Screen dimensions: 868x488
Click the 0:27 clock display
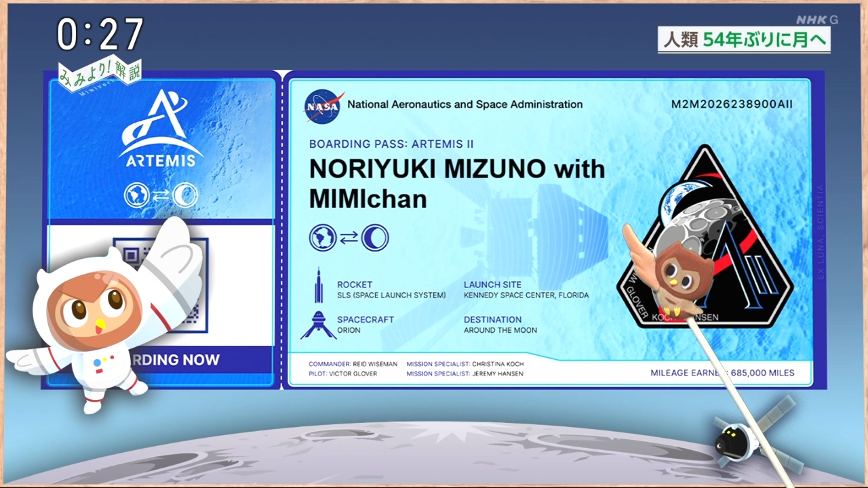coord(100,34)
